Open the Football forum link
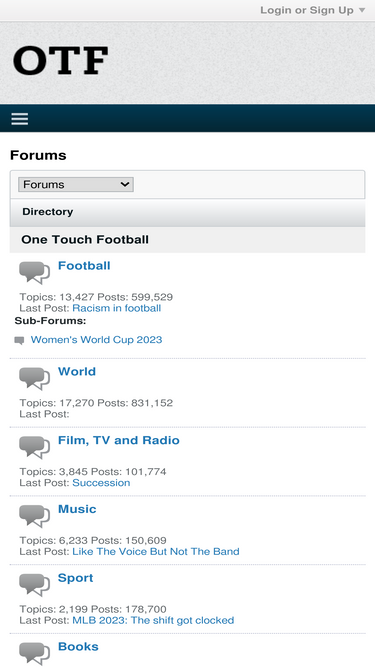The image size is (375, 667). click(x=84, y=265)
